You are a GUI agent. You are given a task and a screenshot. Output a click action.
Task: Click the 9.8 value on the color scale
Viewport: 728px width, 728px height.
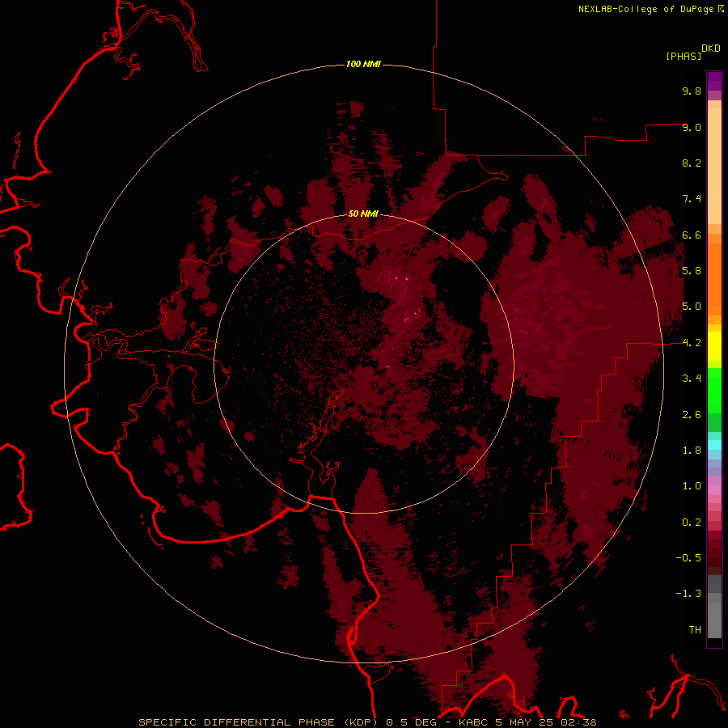coord(692,91)
